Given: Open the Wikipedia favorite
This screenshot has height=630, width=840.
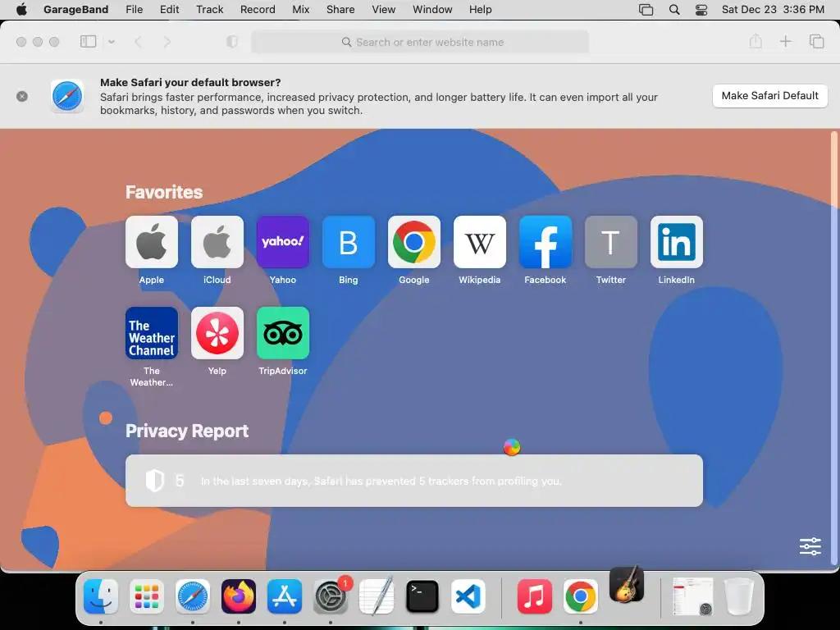Looking at the screenshot, I should [x=479, y=242].
